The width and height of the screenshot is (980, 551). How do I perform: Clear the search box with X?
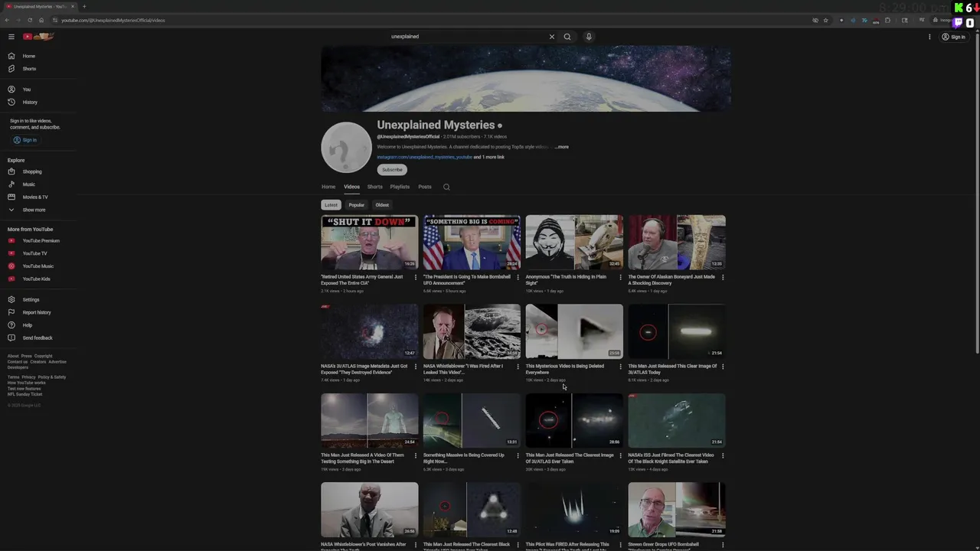point(551,37)
